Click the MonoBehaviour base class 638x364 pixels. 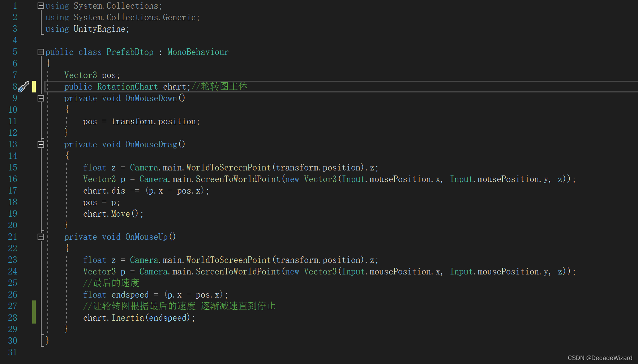pyautogui.click(x=198, y=52)
